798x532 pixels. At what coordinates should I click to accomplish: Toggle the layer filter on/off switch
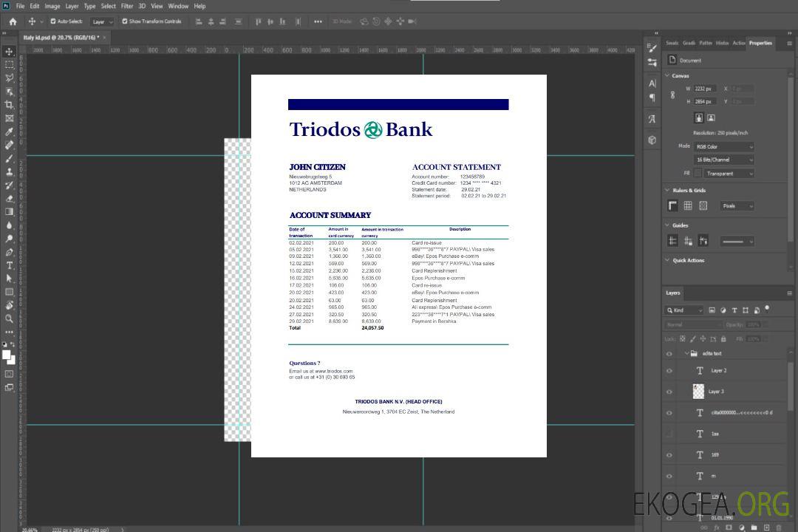pos(768,309)
